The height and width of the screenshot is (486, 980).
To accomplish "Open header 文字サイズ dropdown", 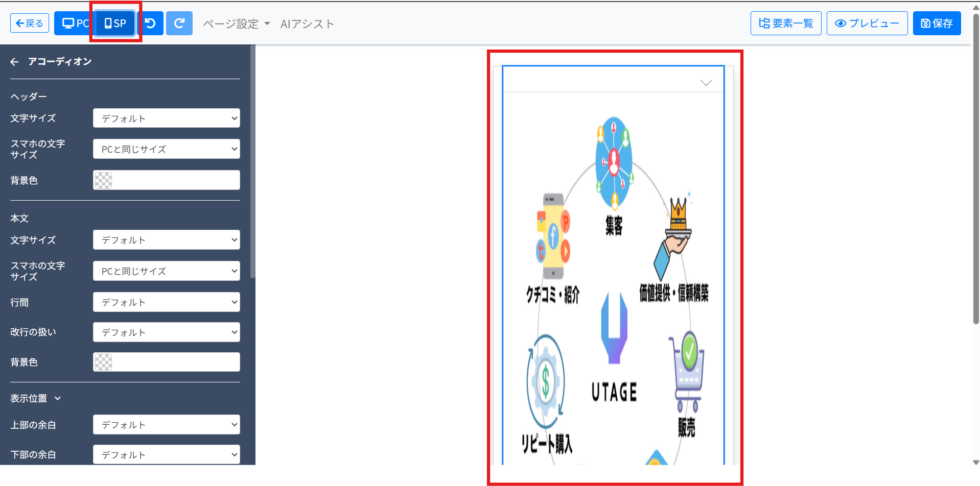I will point(167,118).
